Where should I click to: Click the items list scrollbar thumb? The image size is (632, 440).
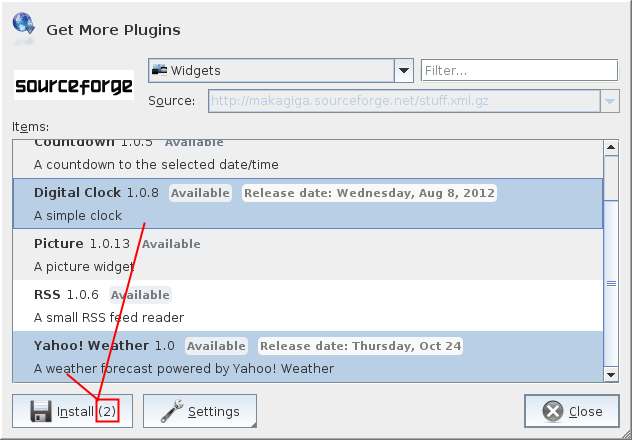click(x=611, y=284)
